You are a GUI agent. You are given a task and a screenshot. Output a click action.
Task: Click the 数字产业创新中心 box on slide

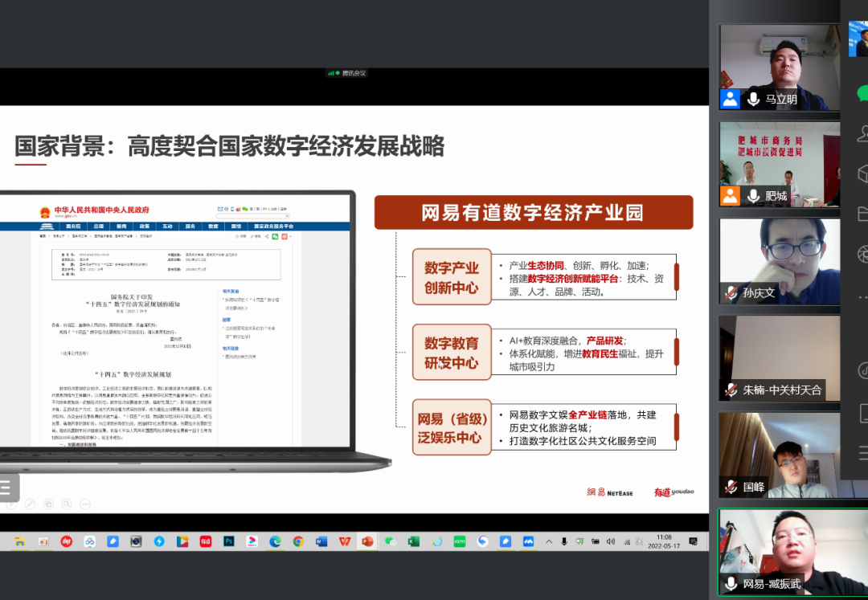[x=452, y=277]
